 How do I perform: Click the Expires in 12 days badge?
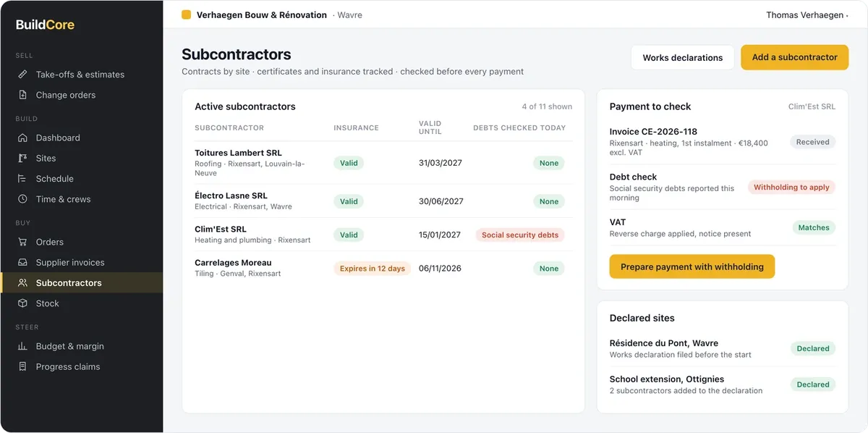(373, 268)
